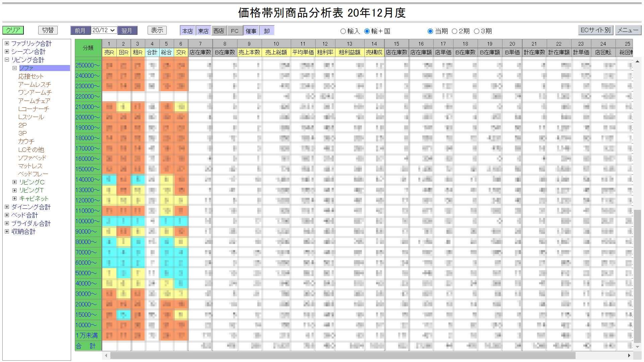644x362 pixels.
Task: Click the horizontal scrollbar left arrow
Action: pyautogui.click(x=106, y=355)
